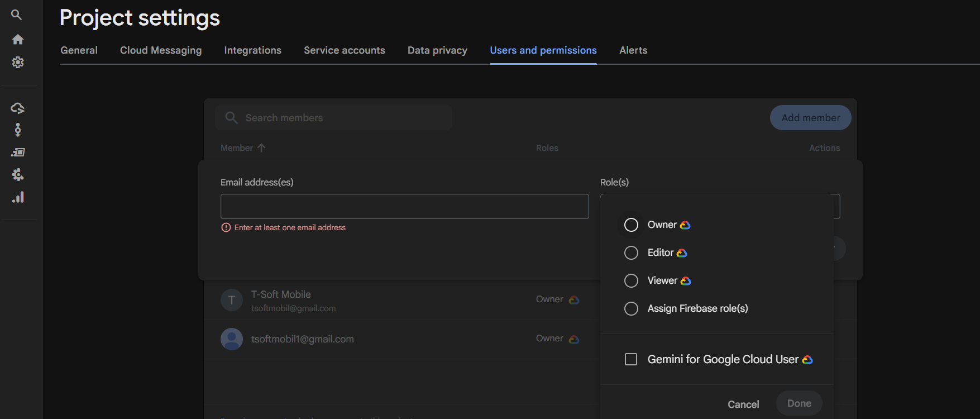Select Assign Firebase role(s) radio button
The height and width of the screenshot is (419, 980).
click(x=631, y=308)
